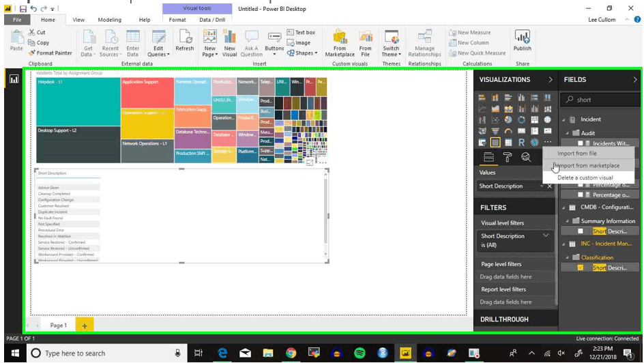Pick the Matrix visualization icon
This screenshot has height=363, width=644.
point(508,143)
